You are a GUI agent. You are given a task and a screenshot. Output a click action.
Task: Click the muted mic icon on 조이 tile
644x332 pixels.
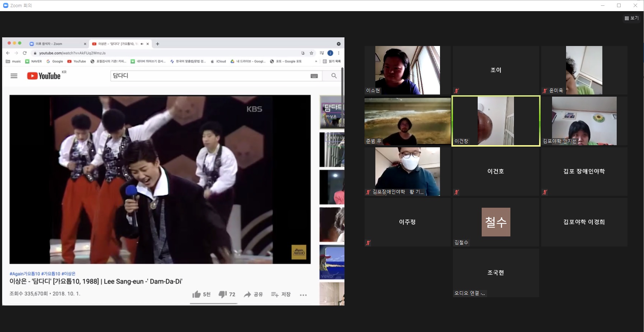(457, 91)
